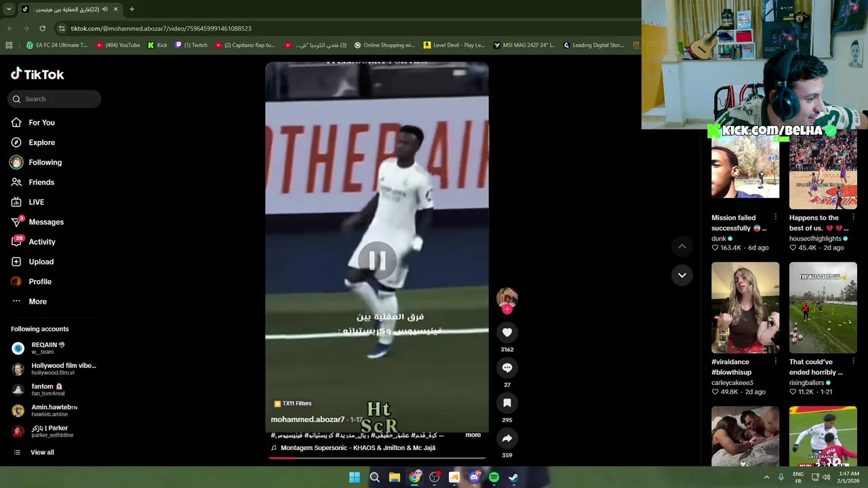Screen dimensions: 868x488
Task: Open the Level Devil bookmark
Action: point(454,45)
